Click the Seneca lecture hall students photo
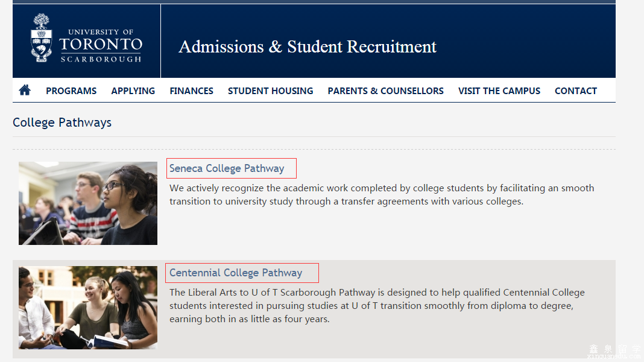Screen dimensions: 644x362 tap(88, 203)
